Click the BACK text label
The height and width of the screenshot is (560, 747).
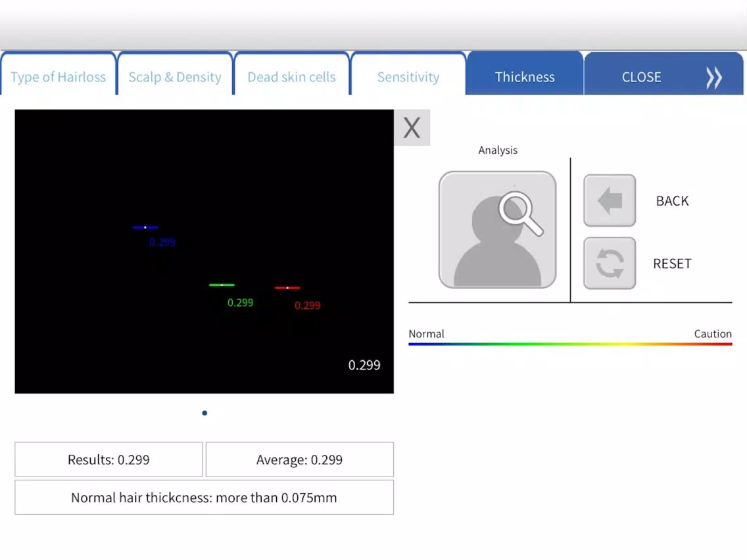pos(672,201)
